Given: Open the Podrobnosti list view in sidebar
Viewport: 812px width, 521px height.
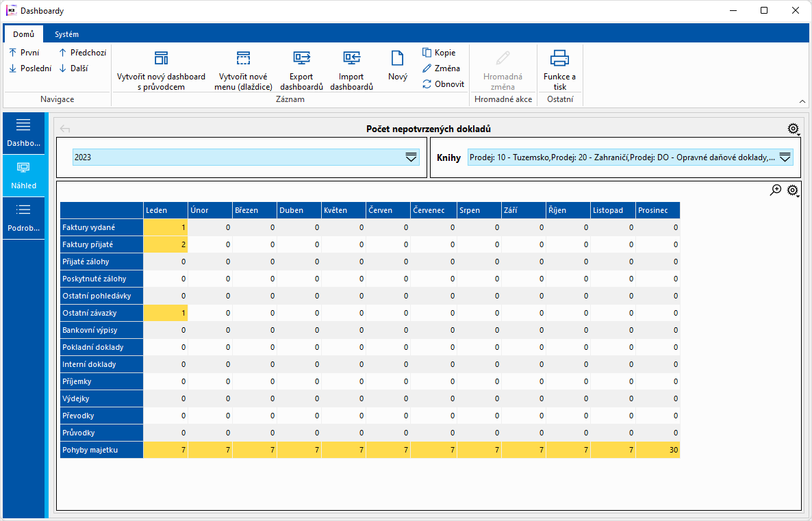Looking at the screenshot, I should (x=24, y=218).
